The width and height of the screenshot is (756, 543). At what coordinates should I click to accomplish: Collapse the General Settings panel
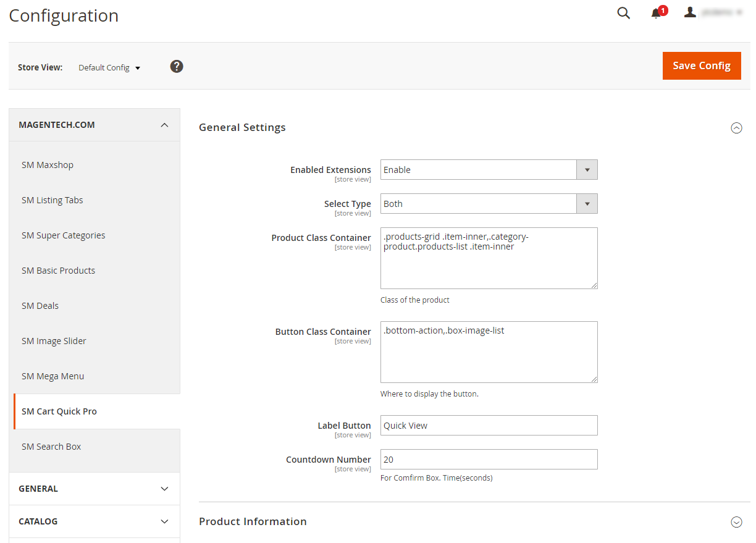click(x=736, y=128)
